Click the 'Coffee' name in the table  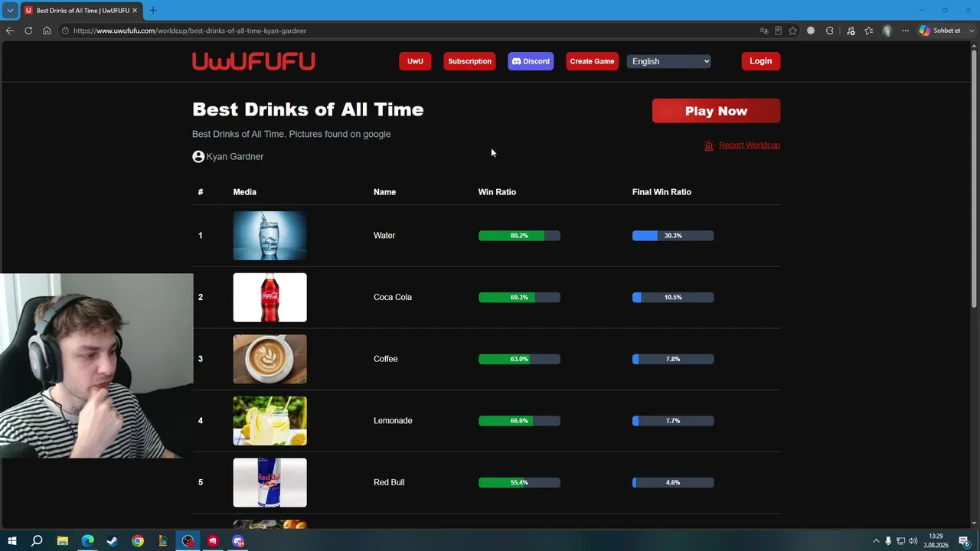[386, 359]
